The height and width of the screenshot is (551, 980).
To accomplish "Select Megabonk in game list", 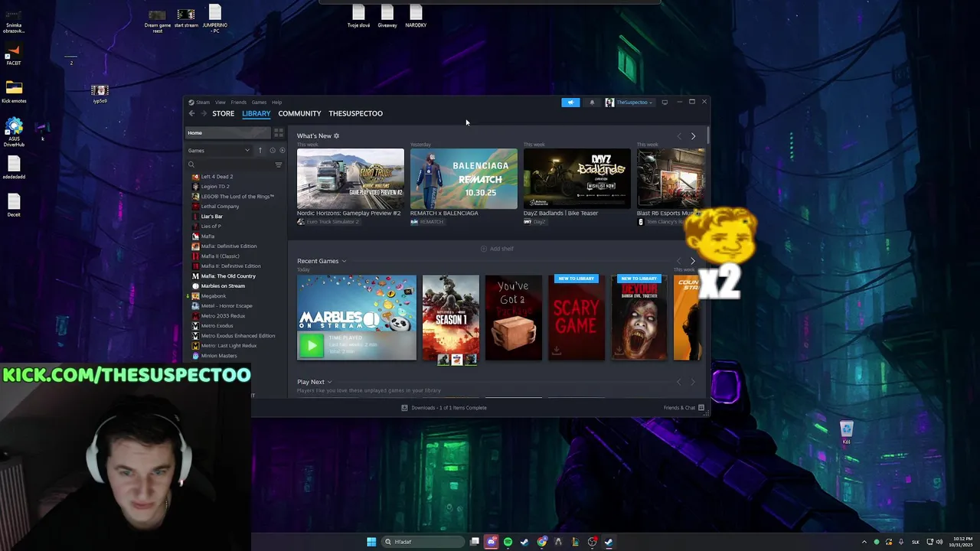I will tap(213, 296).
